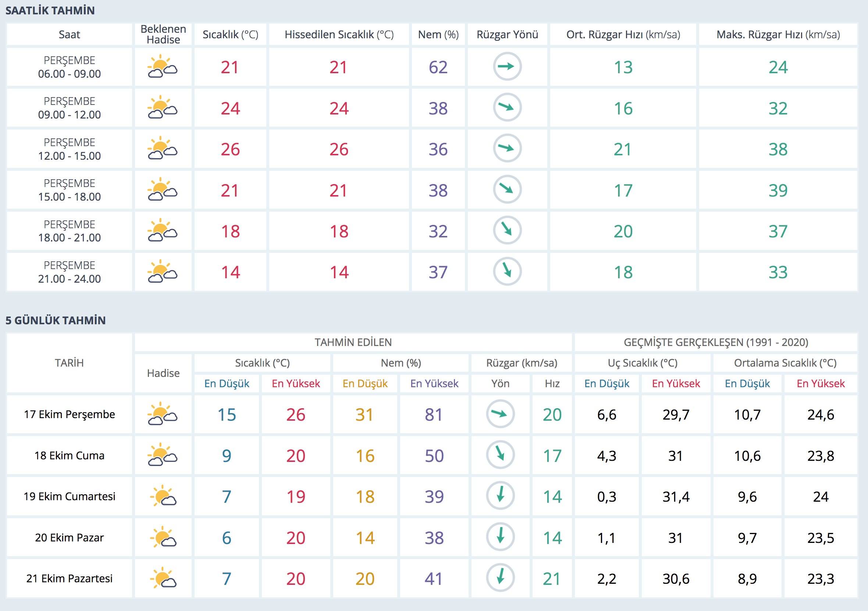Image resolution: width=868 pixels, height=611 pixels.
Task: Click wind direction icon for 21.00 - 24.00
Action: point(507,272)
